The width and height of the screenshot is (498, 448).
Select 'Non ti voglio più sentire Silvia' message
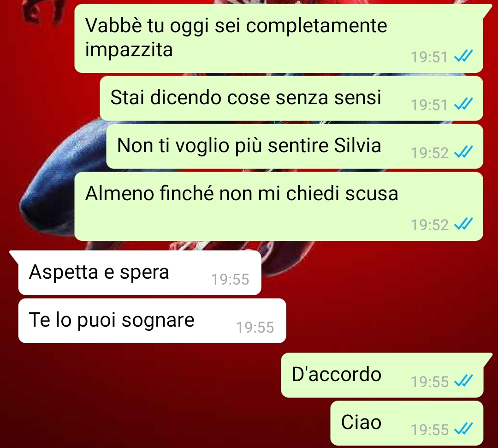295,146
